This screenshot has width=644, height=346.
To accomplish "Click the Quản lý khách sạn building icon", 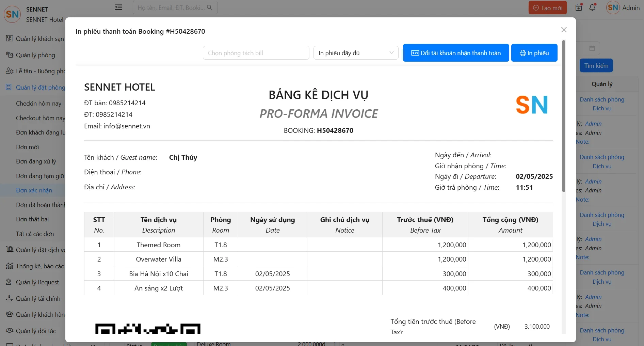I will [x=9, y=38].
